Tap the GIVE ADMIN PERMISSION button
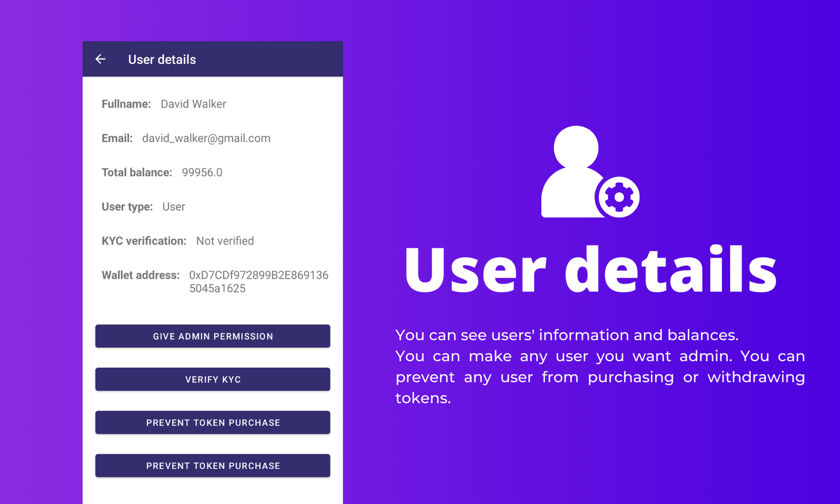 212,336
